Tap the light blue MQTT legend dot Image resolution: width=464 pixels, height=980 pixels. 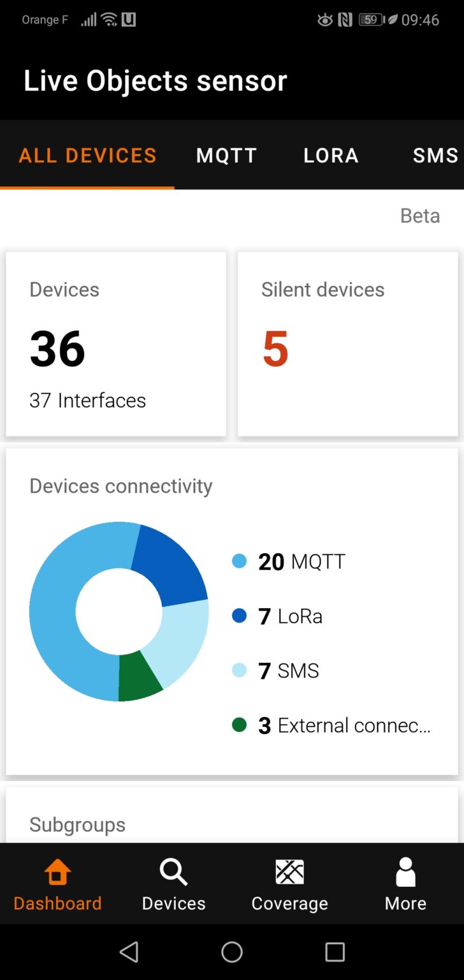(241, 561)
